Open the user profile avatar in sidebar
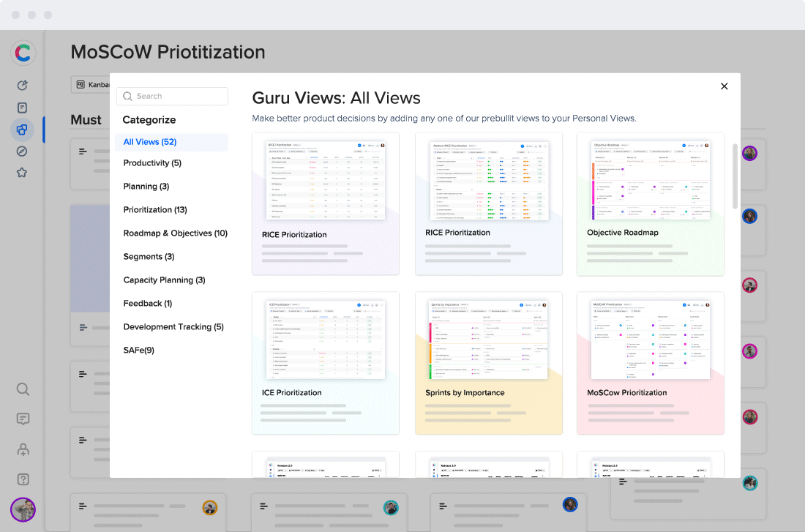The height and width of the screenshot is (532, 805). (x=23, y=509)
